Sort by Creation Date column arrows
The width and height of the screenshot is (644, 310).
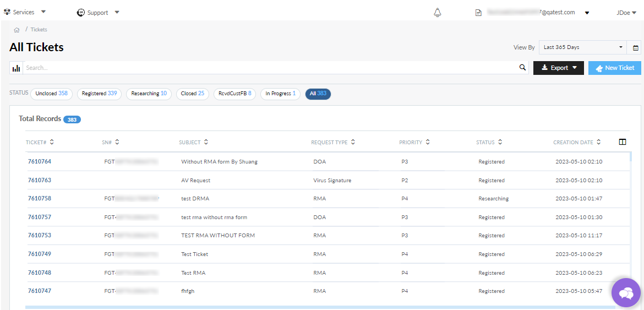point(599,142)
